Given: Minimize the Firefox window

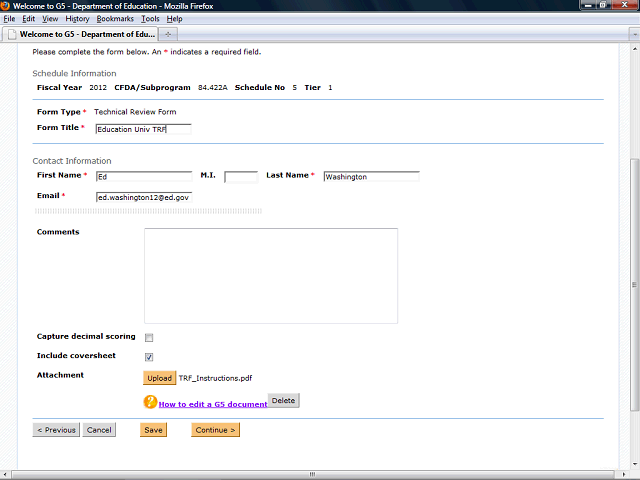Looking at the screenshot, I should (588, 5).
